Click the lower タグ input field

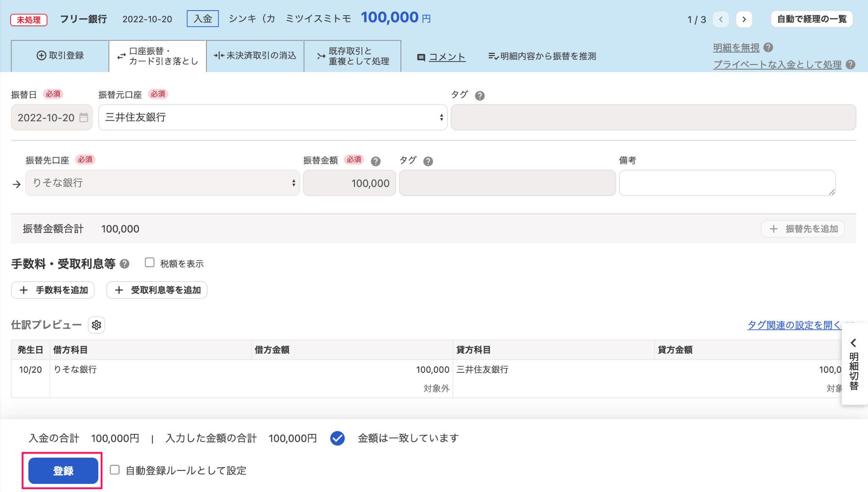click(x=507, y=183)
